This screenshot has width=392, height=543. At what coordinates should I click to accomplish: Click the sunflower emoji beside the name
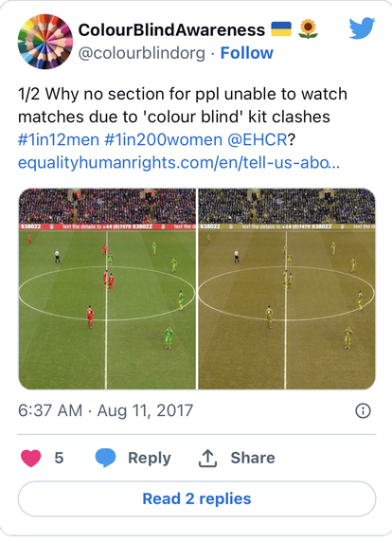(x=308, y=29)
